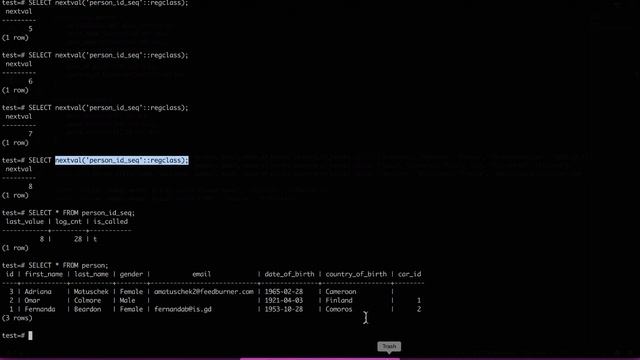Click the nextval result 8 above '(1 row)'
The image size is (640, 360).
(x=30, y=187)
